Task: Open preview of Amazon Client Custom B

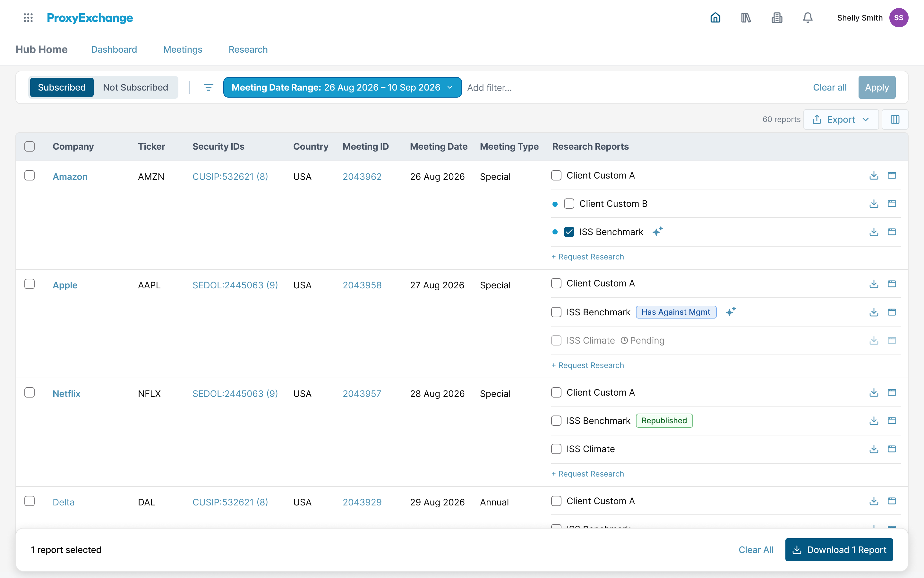Action: 892,204
